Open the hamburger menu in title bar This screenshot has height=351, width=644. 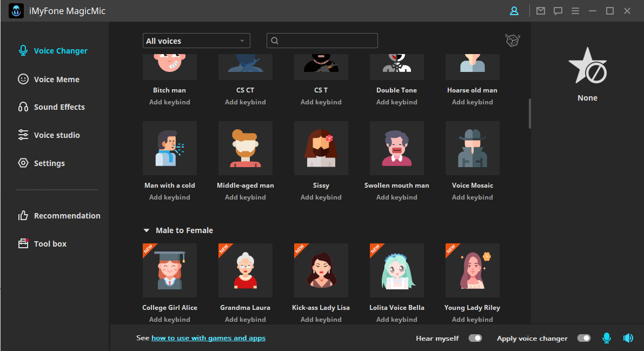click(575, 11)
